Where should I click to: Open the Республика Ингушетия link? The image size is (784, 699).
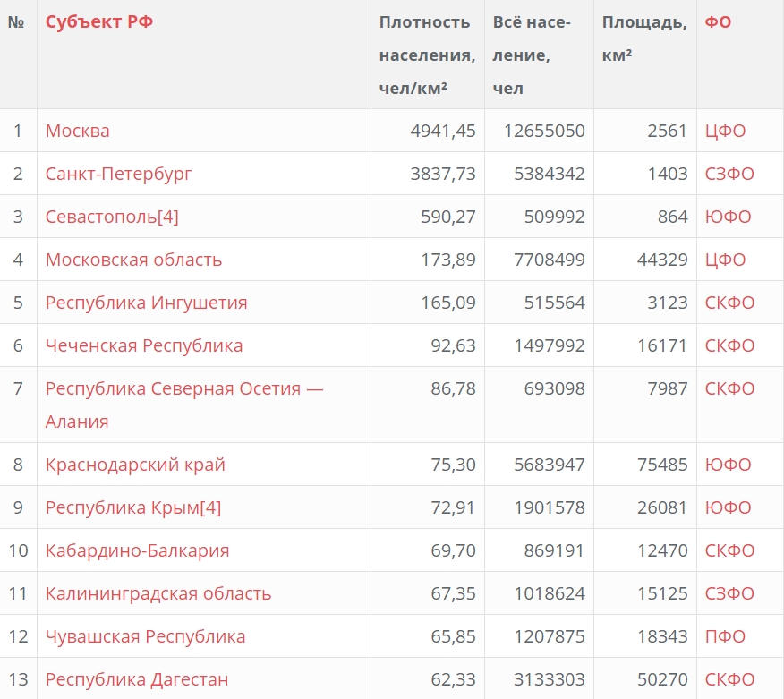pyautogui.click(x=146, y=303)
